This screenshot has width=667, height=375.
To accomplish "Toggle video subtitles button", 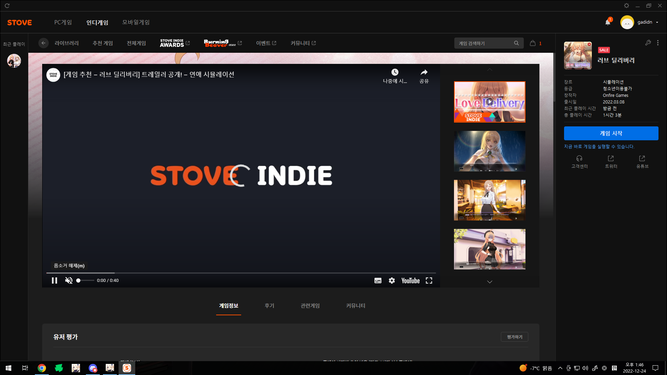I will [378, 281].
